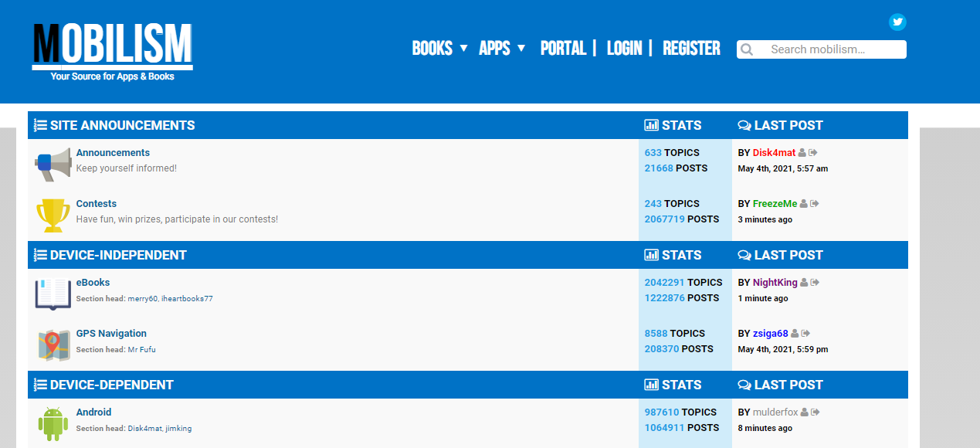Open section head Mr Fufu profile
Image resolution: width=980 pixels, height=448 pixels.
coord(142,350)
